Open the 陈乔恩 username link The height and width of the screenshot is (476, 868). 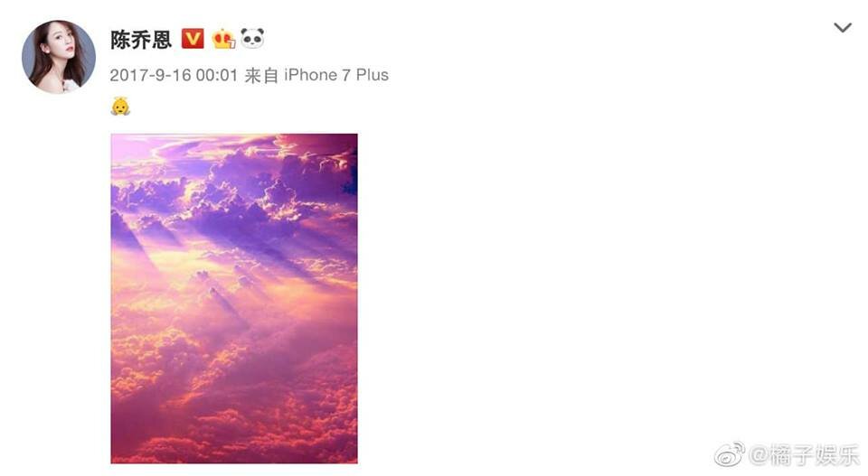[x=141, y=40]
